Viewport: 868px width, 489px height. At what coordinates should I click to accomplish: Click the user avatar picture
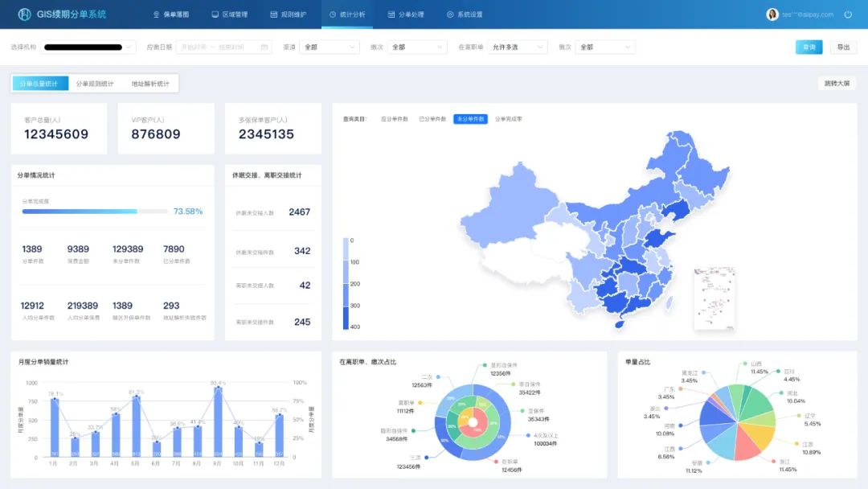click(x=772, y=14)
